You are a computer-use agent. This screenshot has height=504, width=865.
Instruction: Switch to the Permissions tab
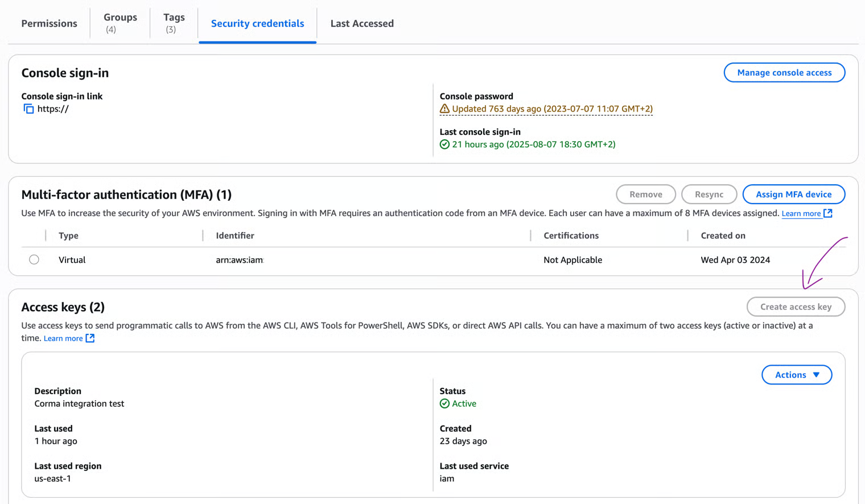[49, 23]
